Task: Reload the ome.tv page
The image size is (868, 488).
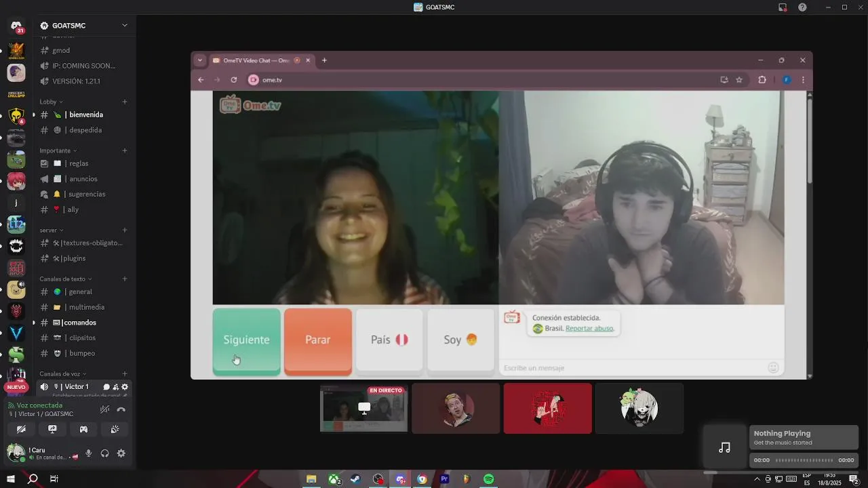Action: 234,80
